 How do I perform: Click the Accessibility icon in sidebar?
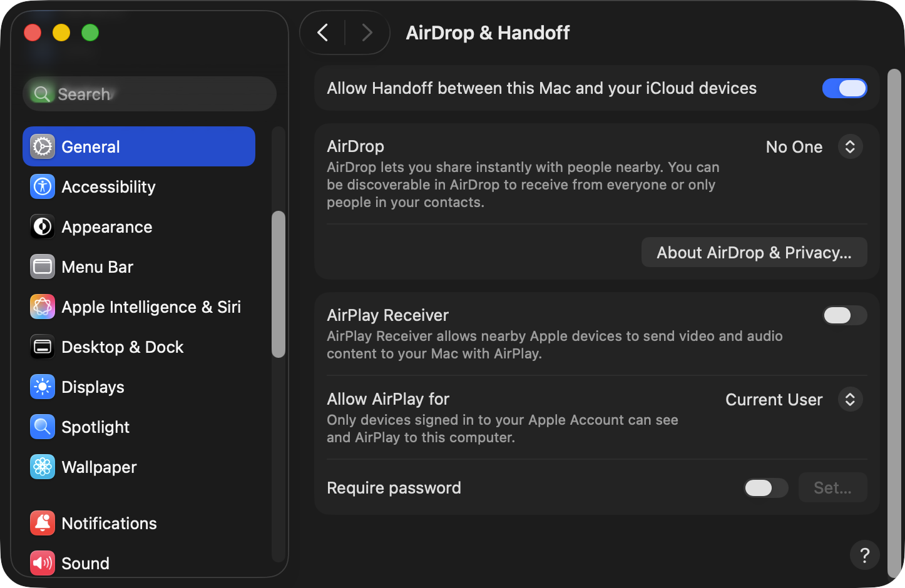[43, 186]
